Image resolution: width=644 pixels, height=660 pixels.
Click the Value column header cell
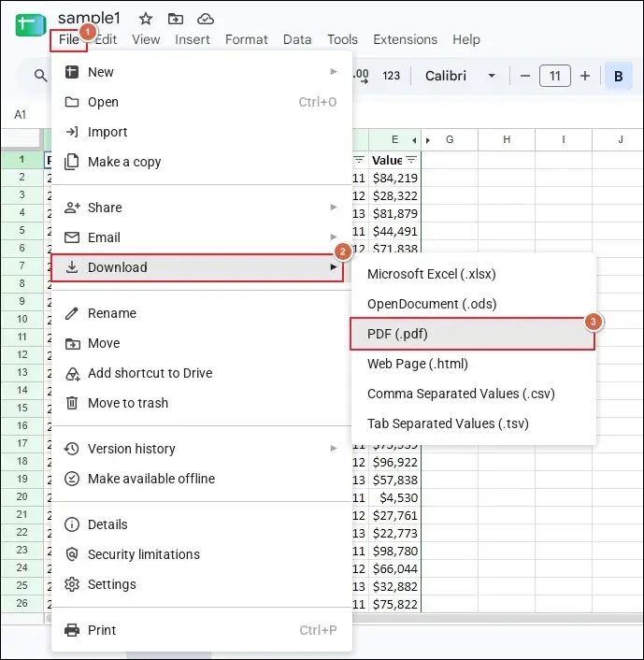click(394, 161)
